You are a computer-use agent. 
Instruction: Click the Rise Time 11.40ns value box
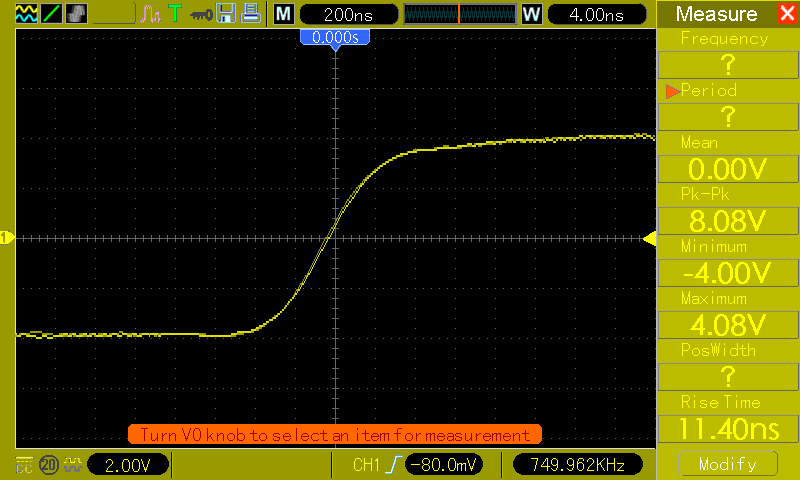pos(728,428)
